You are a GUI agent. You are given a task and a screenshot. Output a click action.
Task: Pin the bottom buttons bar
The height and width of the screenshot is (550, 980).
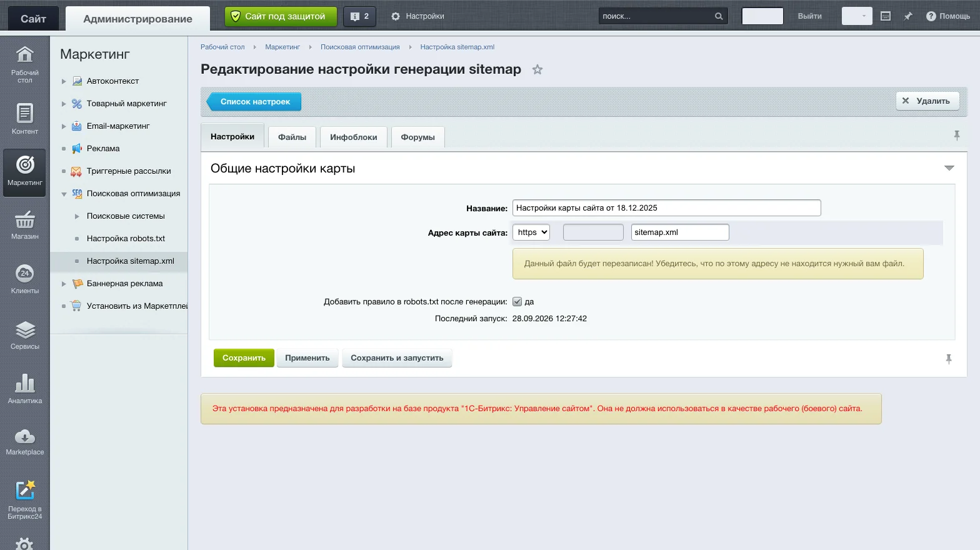pyautogui.click(x=949, y=359)
